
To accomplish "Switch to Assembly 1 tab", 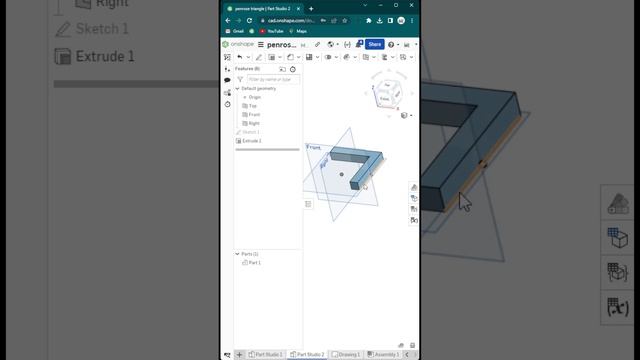I will [x=383, y=355].
